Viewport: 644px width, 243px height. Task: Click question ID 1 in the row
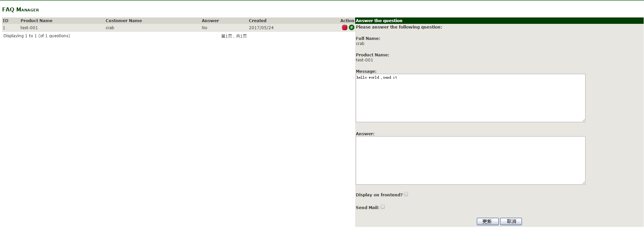[x=4, y=28]
